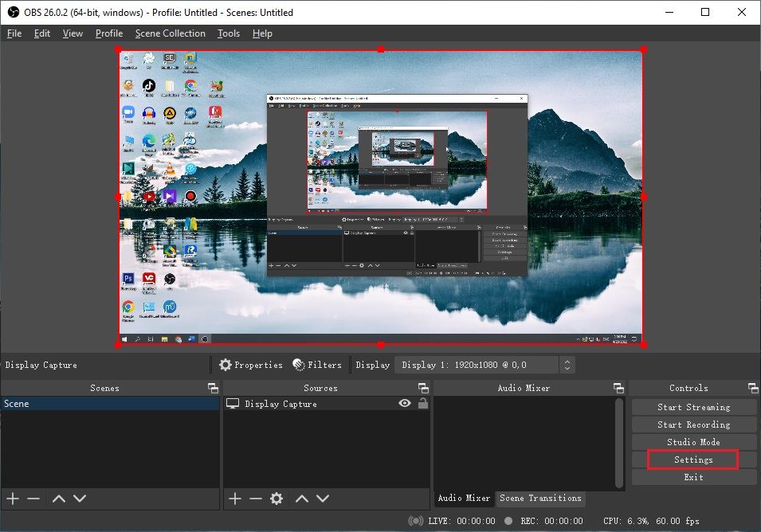Click the middle-left red resize handle
The width and height of the screenshot is (761, 532).
coord(119,197)
